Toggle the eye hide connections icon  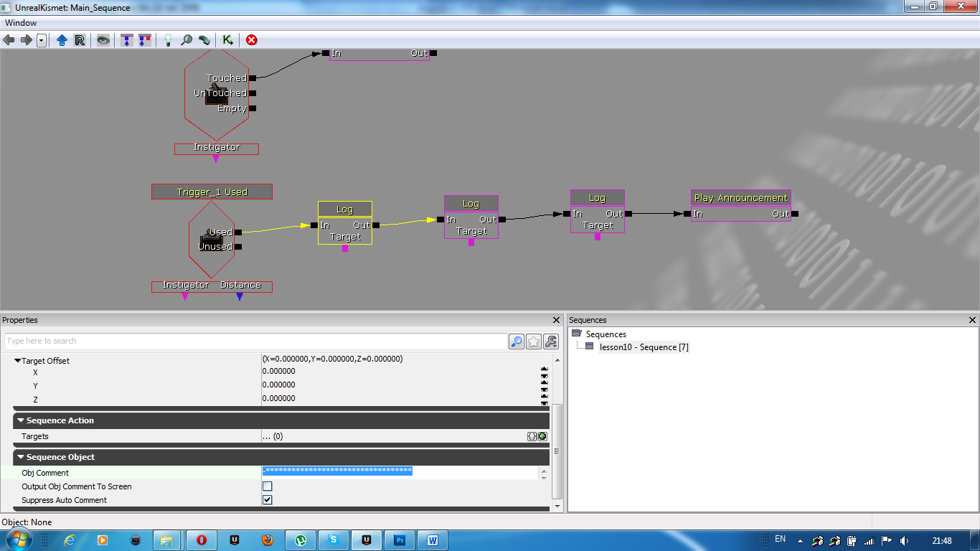click(104, 40)
